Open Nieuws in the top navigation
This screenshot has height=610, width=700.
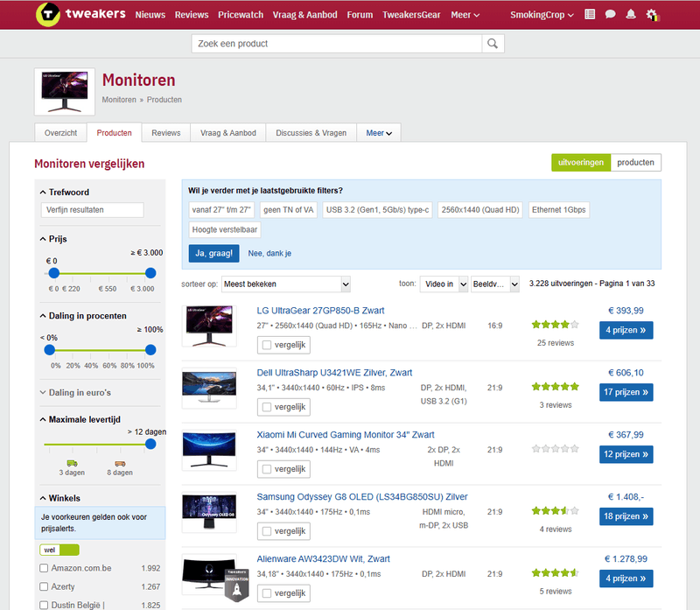(150, 15)
